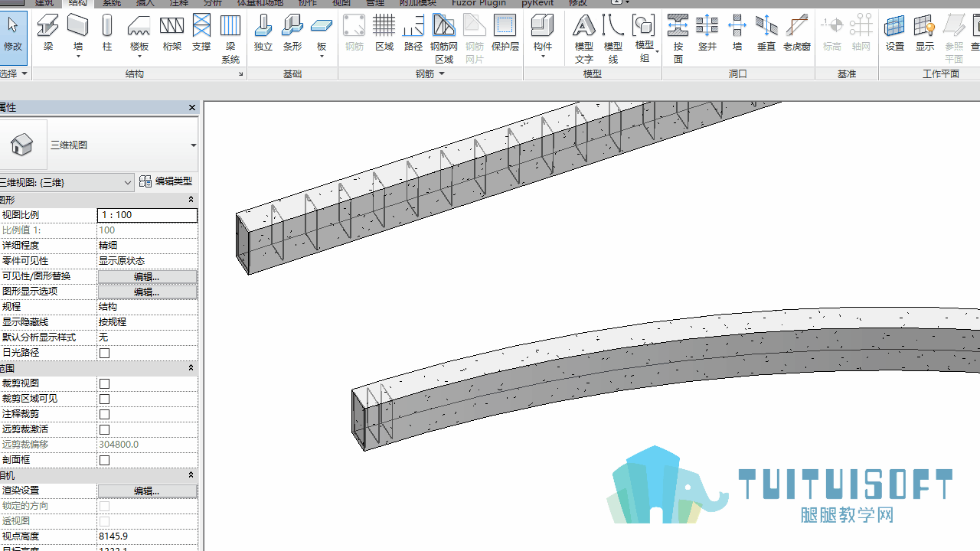Expand the 钢筋 panel dropdown arrow

[x=442, y=74]
